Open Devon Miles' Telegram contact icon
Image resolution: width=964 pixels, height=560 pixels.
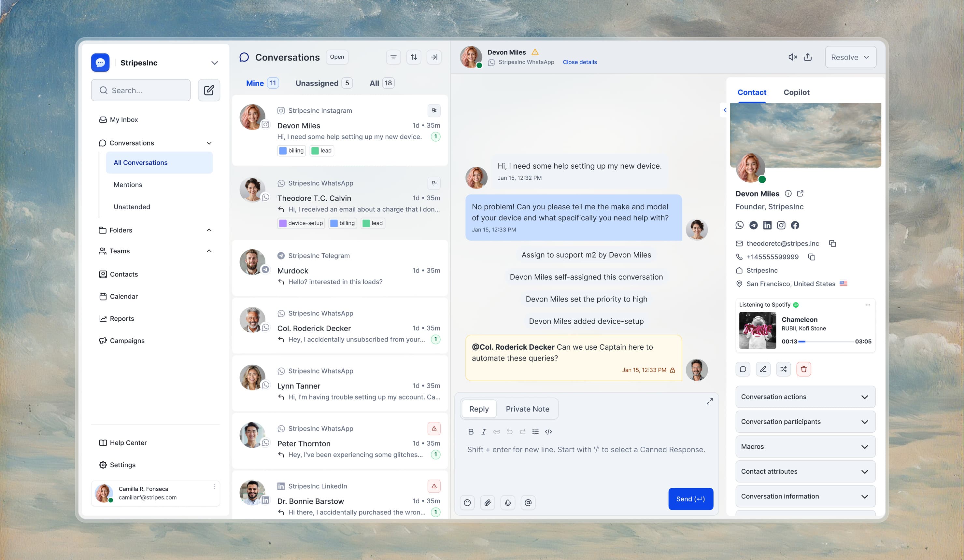coord(753,225)
